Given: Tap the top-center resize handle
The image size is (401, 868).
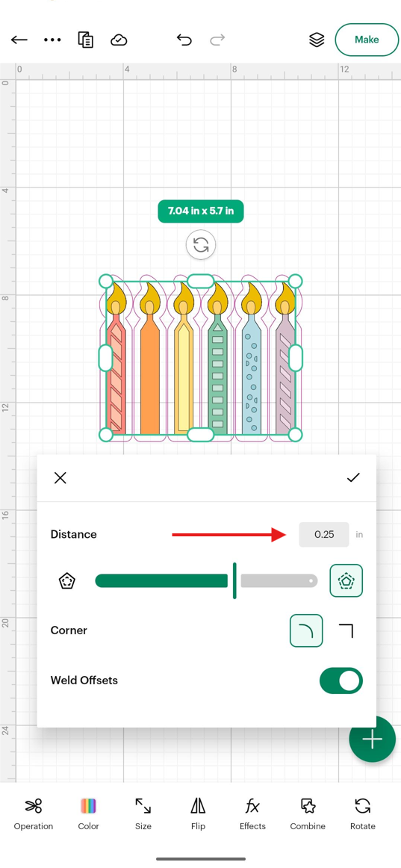Looking at the screenshot, I should (x=201, y=281).
